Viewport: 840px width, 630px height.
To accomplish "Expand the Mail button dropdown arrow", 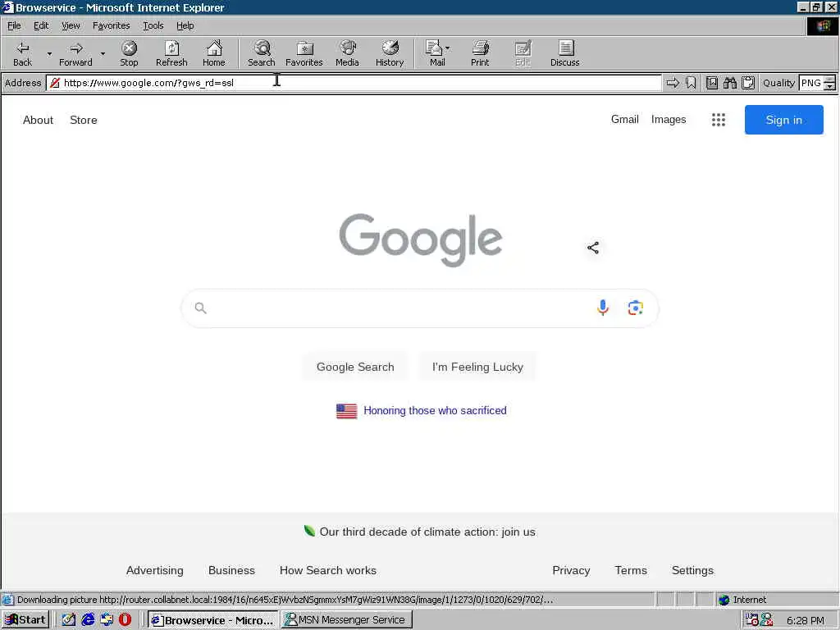I will pos(447,48).
